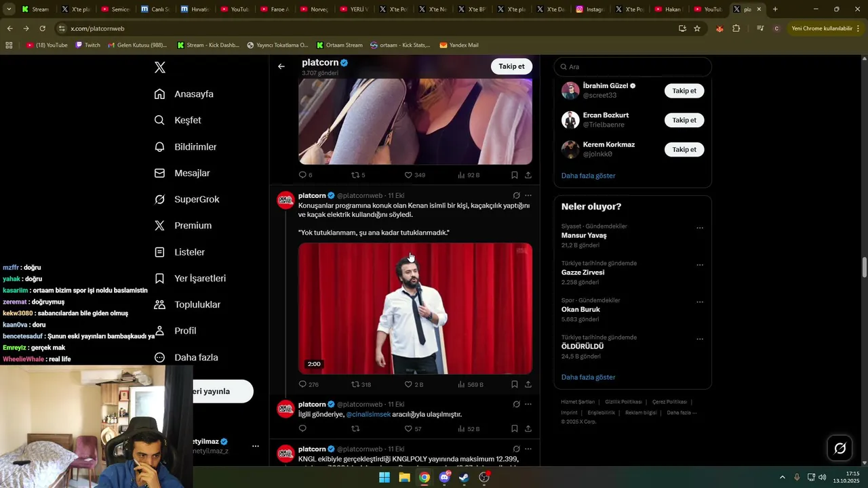Screen dimensions: 868x488
Task: Open the Okan Buruk trend
Action: [580, 309]
